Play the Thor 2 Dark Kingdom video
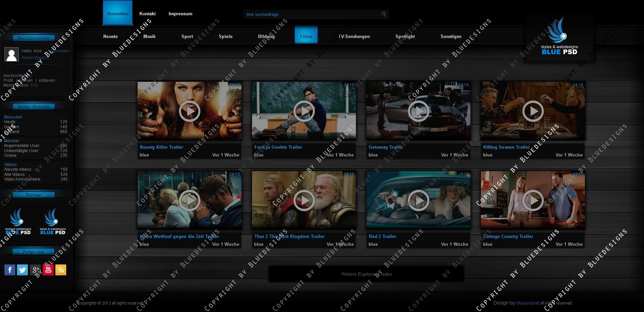The image size is (644, 312). coord(304,200)
